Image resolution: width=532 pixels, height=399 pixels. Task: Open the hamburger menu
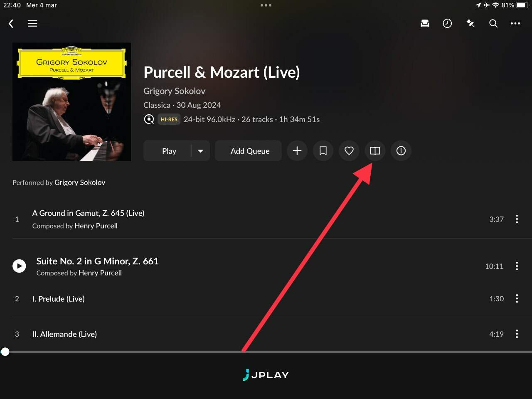[x=32, y=24]
